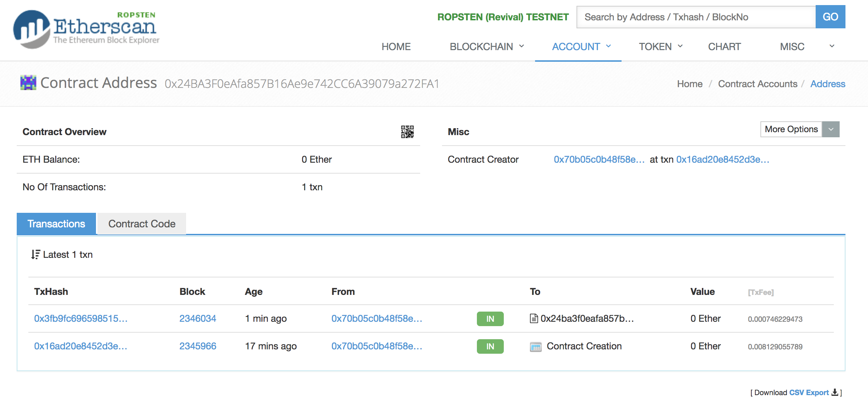Click the 17 mins ago age cell
Screen dimensions: 868x414
[271, 346]
